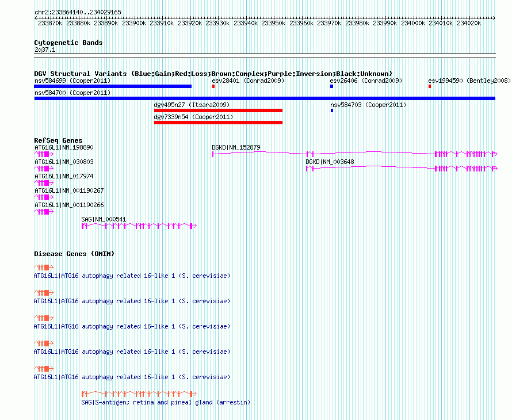The width and height of the screenshot is (512, 420).
Task: Select ATG16L1|NM_017974 label
Action: pyautogui.click(x=64, y=177)
